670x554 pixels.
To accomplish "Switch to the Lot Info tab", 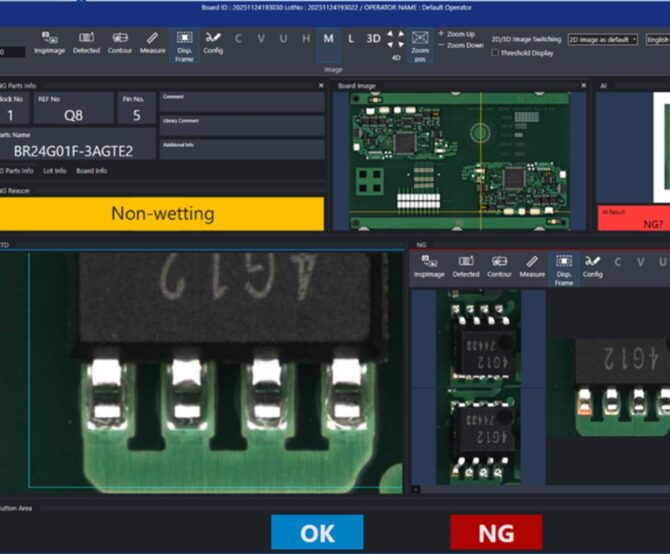I will pos(55,171).
